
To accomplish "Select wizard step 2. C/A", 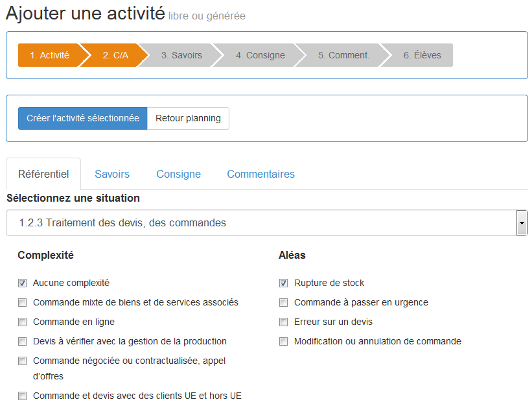I will (x=115, y=55).
